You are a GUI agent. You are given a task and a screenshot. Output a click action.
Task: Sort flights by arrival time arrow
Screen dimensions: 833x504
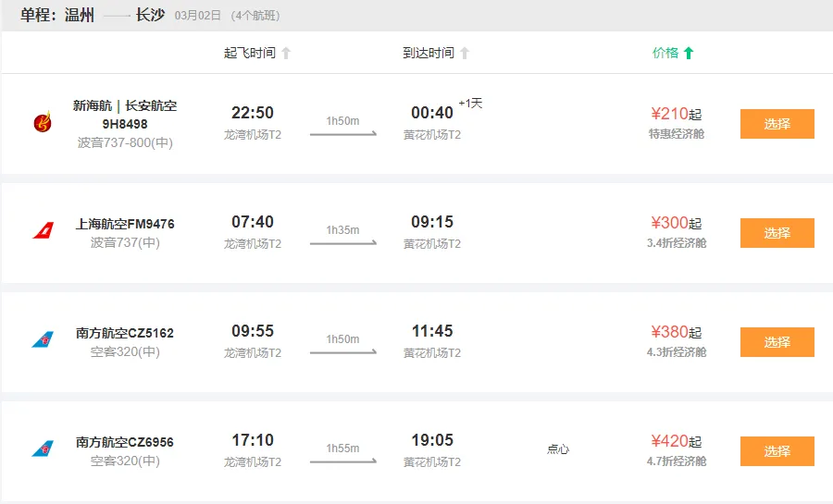pos(465,54)
